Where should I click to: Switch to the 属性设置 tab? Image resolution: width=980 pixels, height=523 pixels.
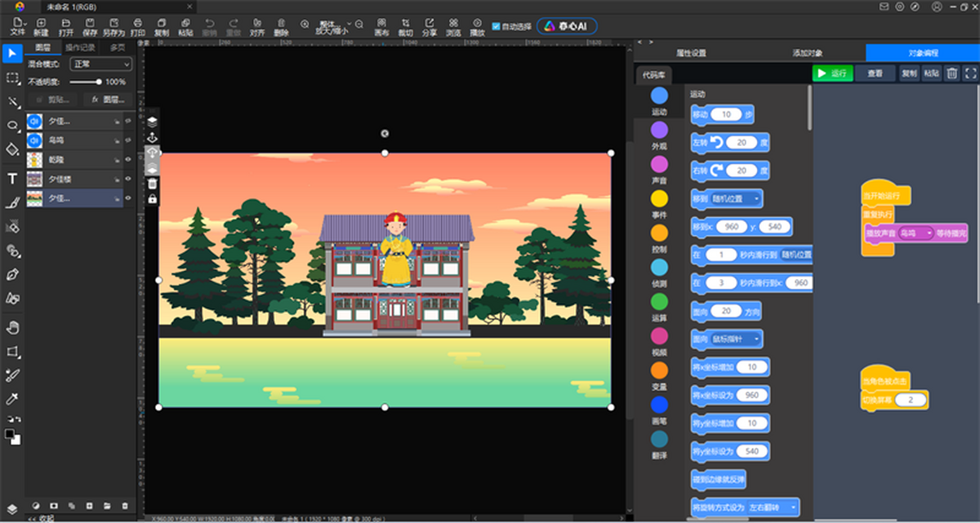click(x=691, y=53)
